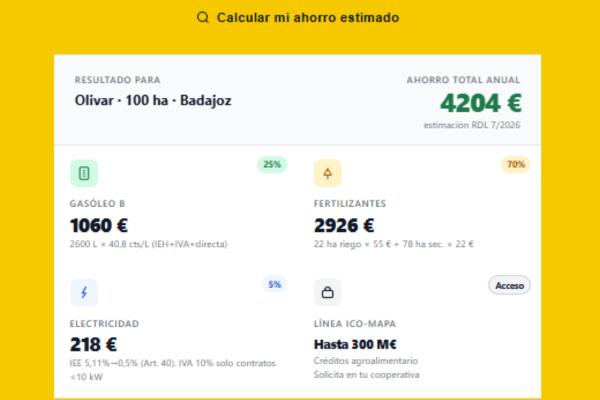Click the Fertilizantes amount 2926 €
The image size is (600, 400).
(x=344, y=225)
